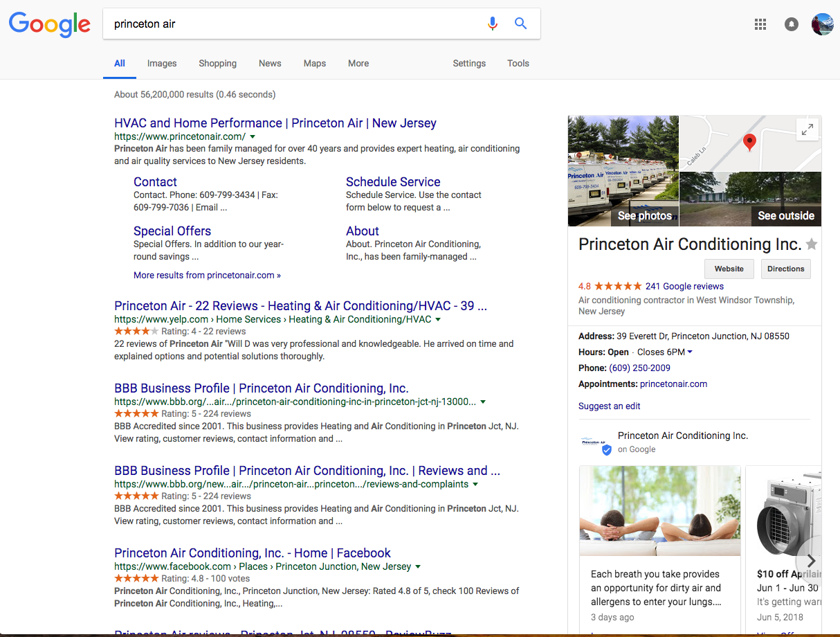840x637 pixels.
Task: Click the magnifying glass search button
Action: pyautogui.click(x=521, y=24)
